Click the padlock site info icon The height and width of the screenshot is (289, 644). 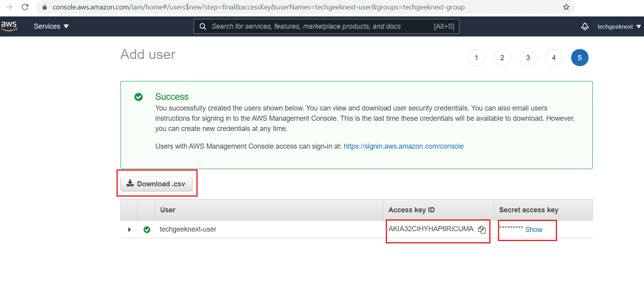coord(44,7)
